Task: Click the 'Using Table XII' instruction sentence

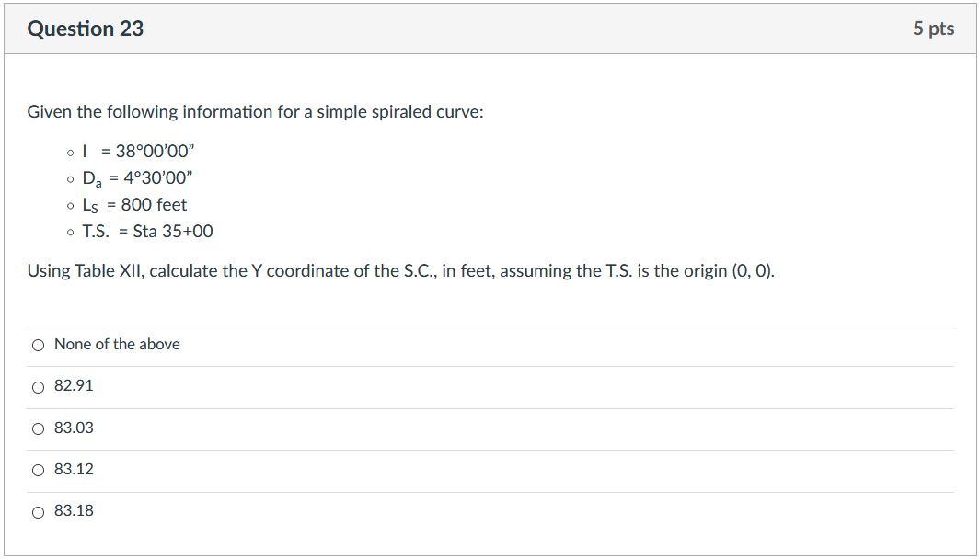Action: pos(400,272)
